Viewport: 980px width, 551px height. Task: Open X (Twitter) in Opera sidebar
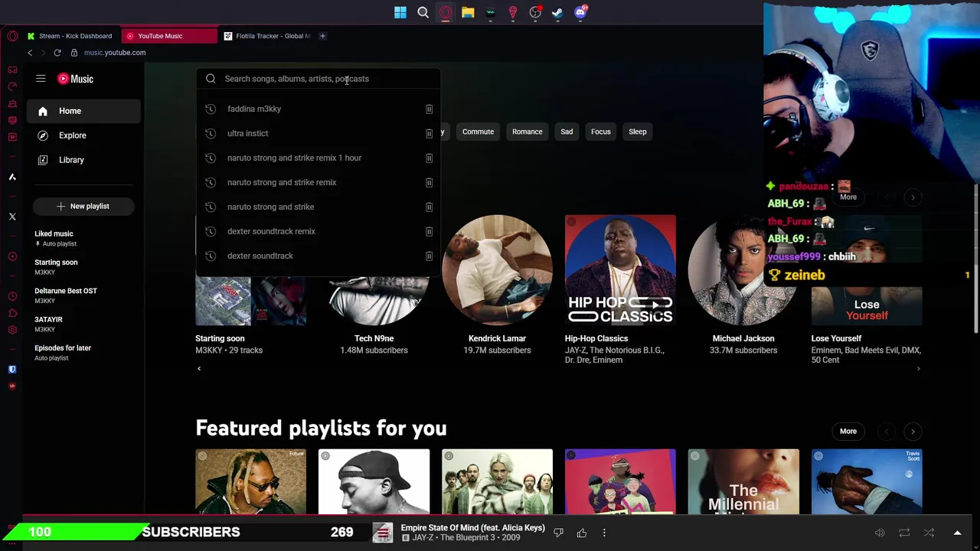point(12,217)
